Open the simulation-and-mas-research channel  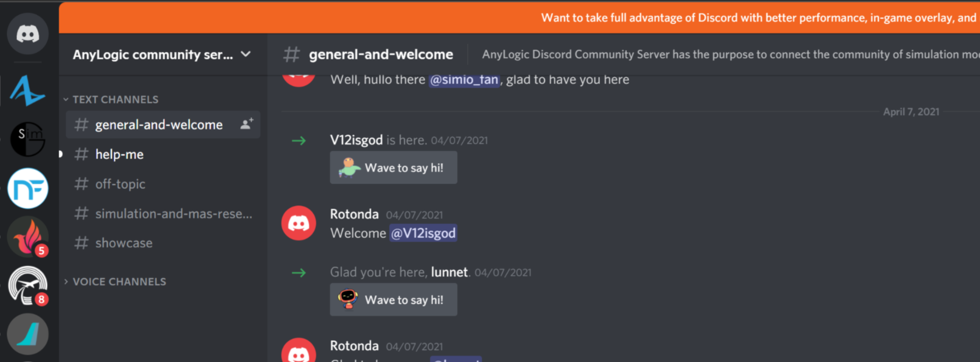coord(163,213)
